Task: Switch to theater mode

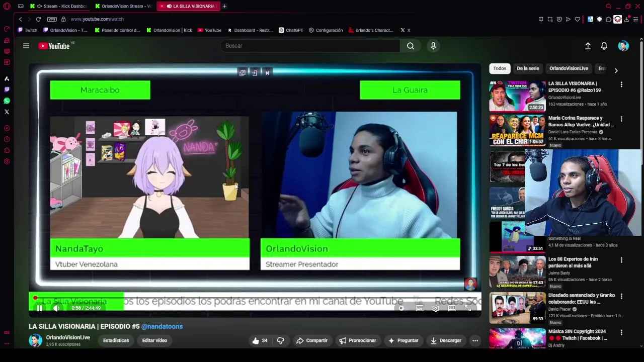Action: click(x=452, y=308)
